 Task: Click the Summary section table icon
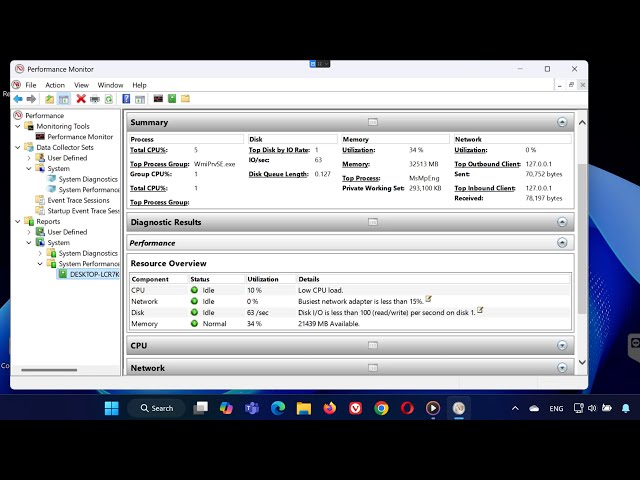tap(373, 122)
